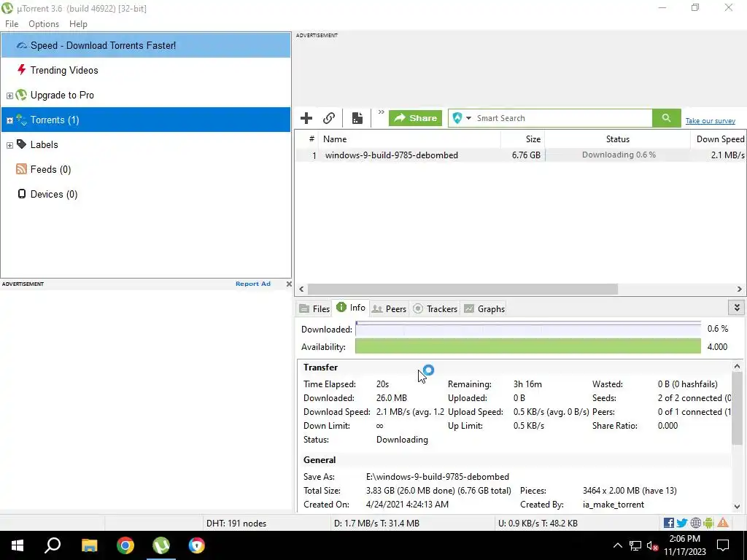This screenshot has width=747, height=560.
Task: Sort torrents by Status column header
Action: [617, 139]
